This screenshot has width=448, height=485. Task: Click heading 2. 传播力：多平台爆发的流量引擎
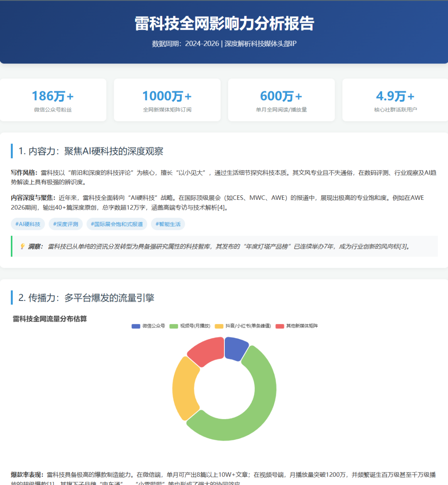(x=86, y=298)
